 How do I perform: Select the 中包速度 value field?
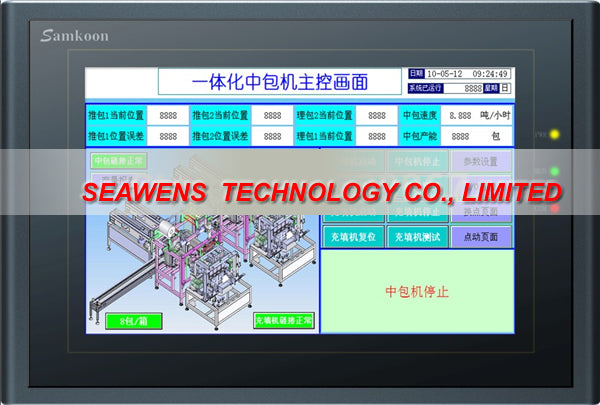tap(459, 116)
